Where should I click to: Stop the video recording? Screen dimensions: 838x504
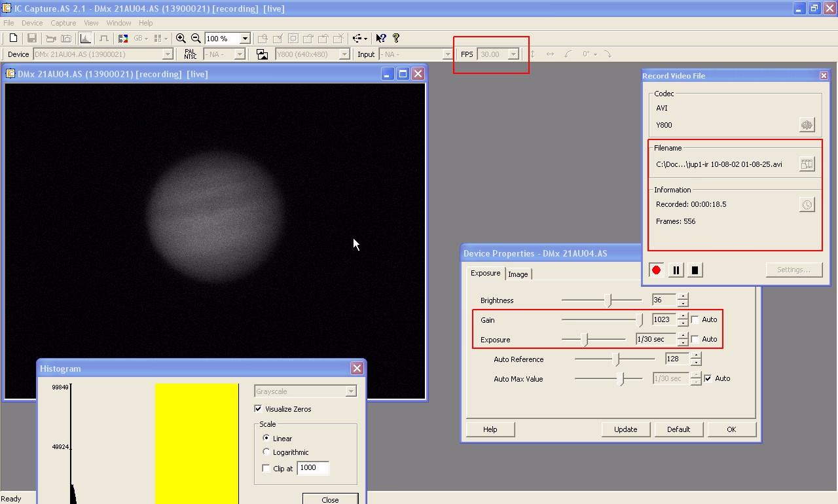pos(695,270)
